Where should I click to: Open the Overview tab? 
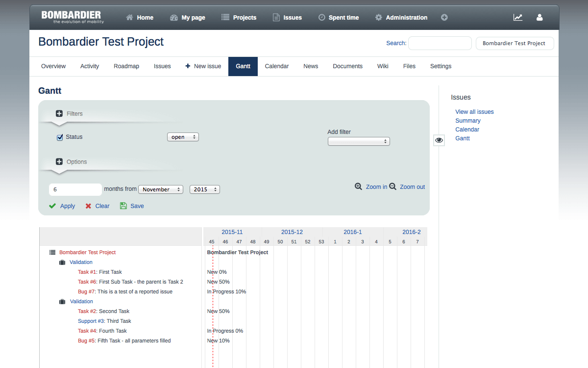[x=53, y=66]
